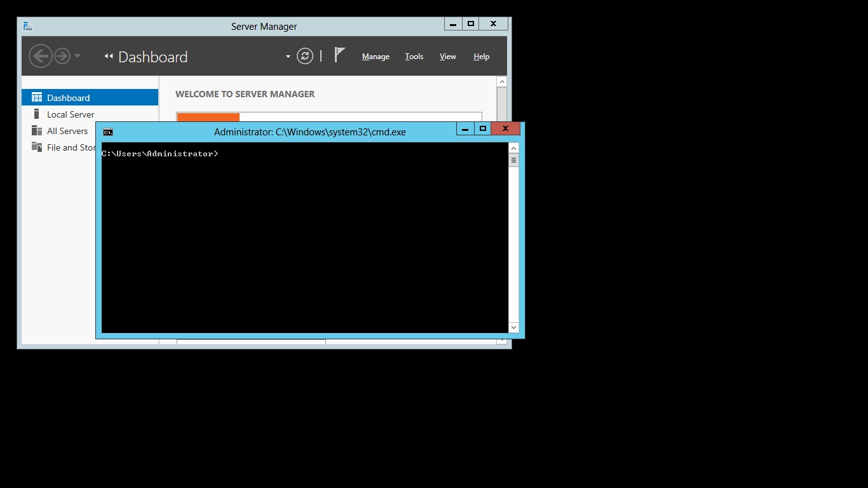This screenshot has height=488, width=868.
Task: Expand the navigation history dropdown arrow
Action: (78, 57)
